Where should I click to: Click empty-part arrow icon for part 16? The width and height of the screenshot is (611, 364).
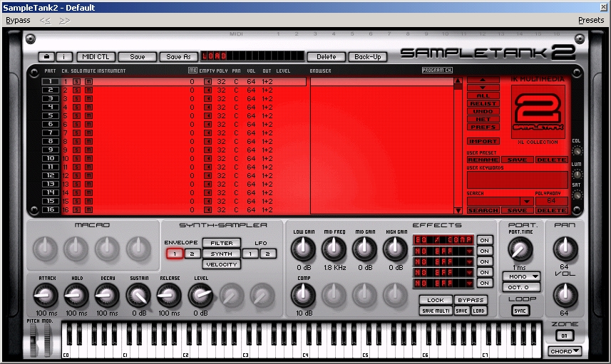[208, 210]
